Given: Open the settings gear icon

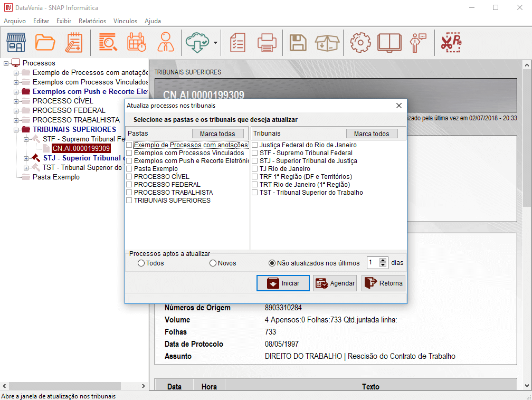Looking at the screenshot, I should point(360,42).
